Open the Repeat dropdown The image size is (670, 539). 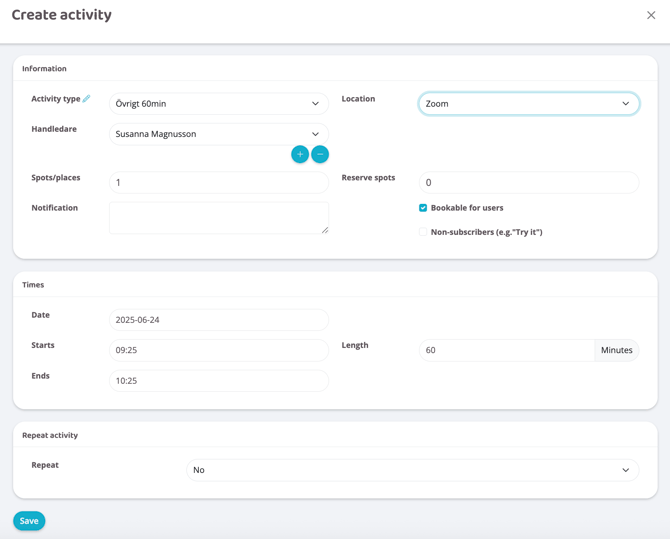coord(413,470)
